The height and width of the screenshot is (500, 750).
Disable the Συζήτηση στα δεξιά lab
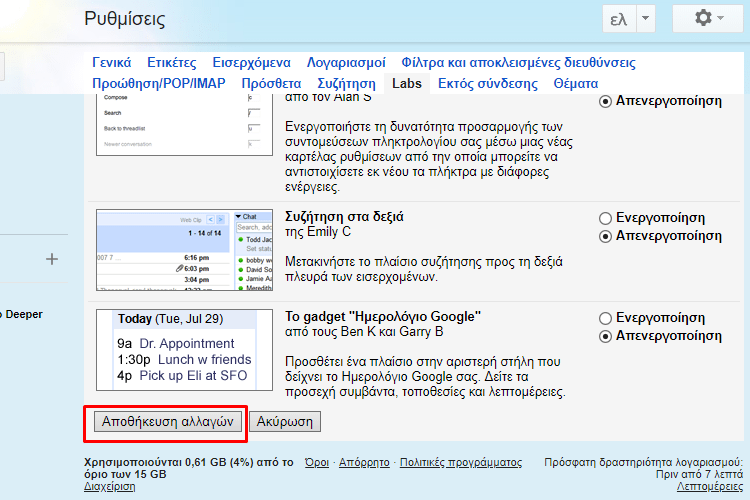(606, 236)
